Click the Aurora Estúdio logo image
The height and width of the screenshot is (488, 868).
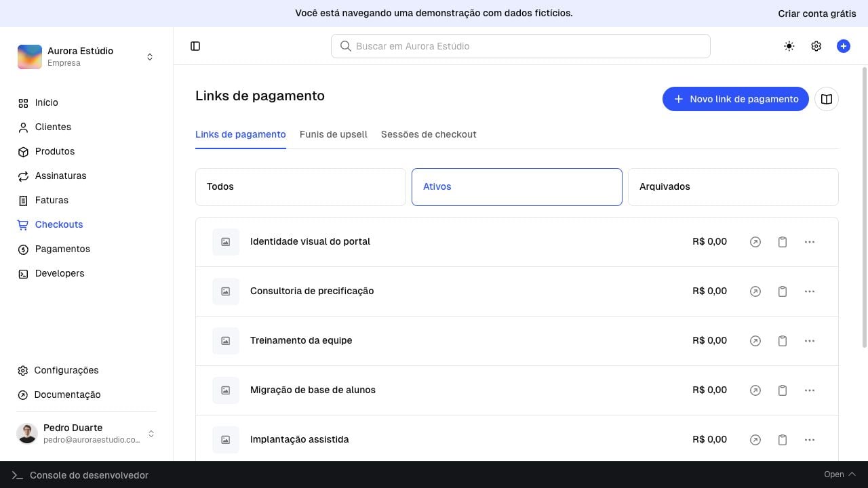[30, 57]
